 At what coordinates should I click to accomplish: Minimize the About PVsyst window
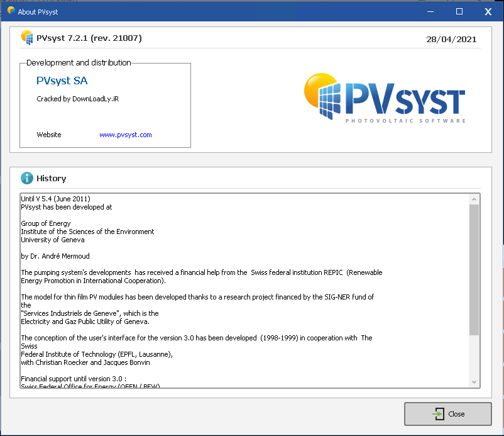430,11
